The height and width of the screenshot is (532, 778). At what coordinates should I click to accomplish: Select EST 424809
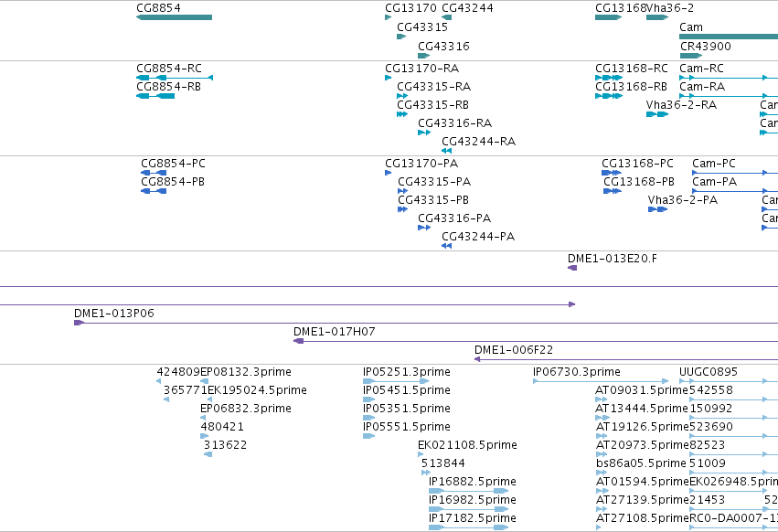pyautogui.click(x=159, y=381)
